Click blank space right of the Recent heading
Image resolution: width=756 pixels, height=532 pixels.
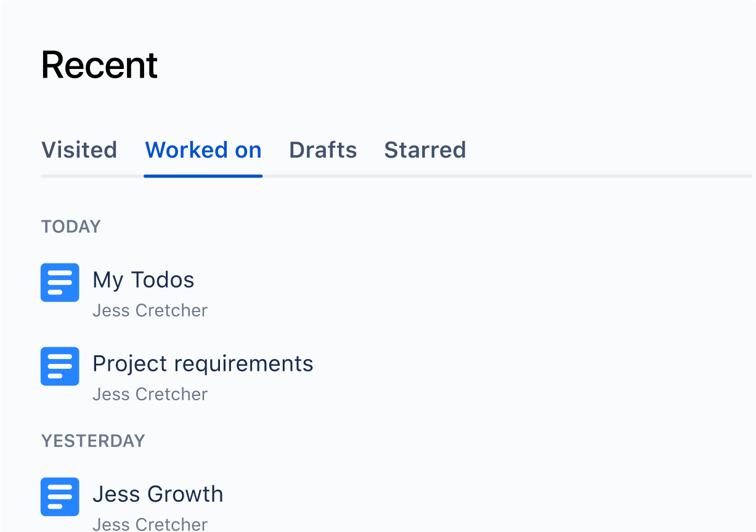coord(456,65)
